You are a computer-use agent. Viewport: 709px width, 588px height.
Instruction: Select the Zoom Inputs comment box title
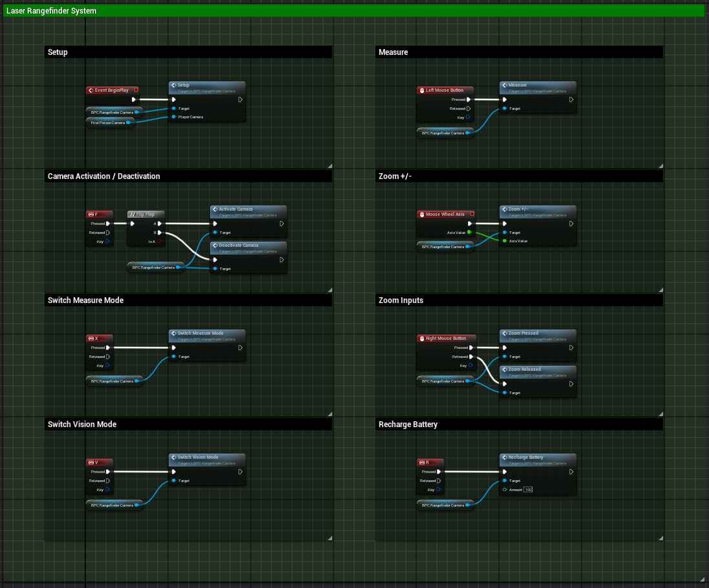(401, 300)
